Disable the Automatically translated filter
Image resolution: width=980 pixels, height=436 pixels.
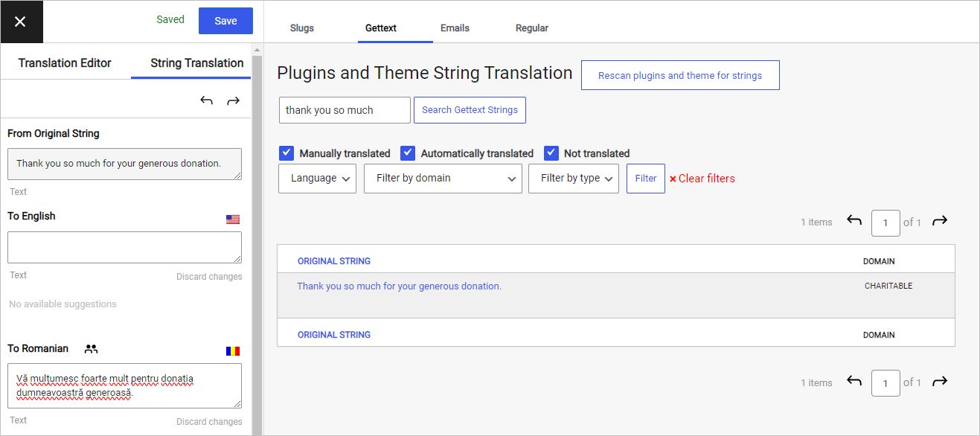coord(408,153)
